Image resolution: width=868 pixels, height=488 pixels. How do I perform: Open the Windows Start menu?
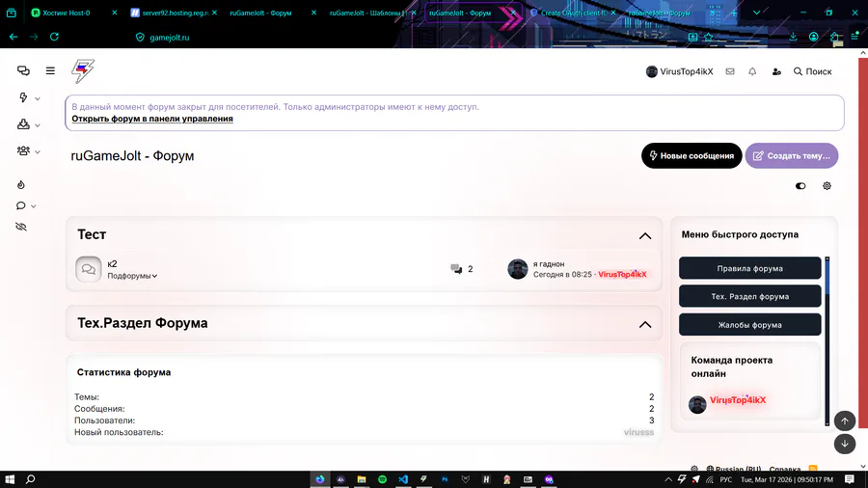coord(10,479)
